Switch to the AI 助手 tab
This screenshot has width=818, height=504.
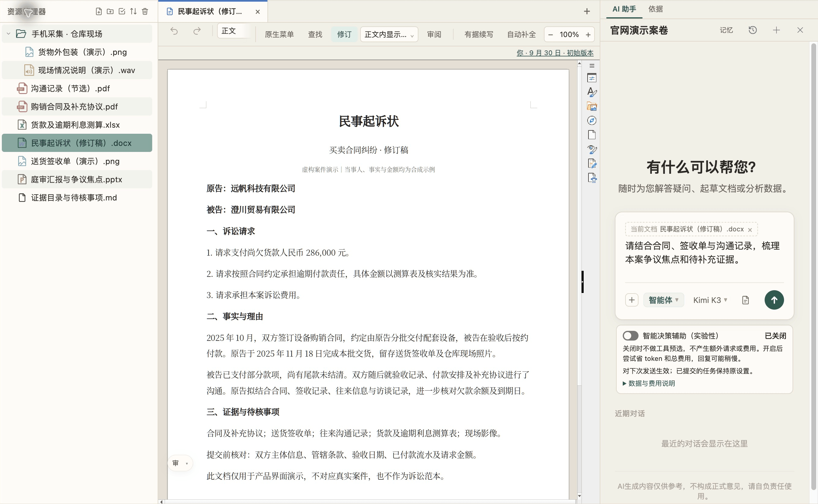[624, 9]
